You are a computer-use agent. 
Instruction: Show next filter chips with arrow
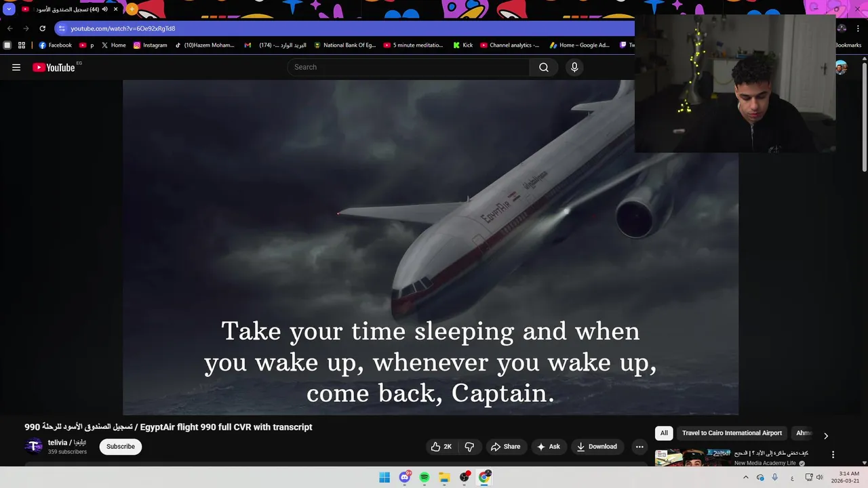[825, 435]
